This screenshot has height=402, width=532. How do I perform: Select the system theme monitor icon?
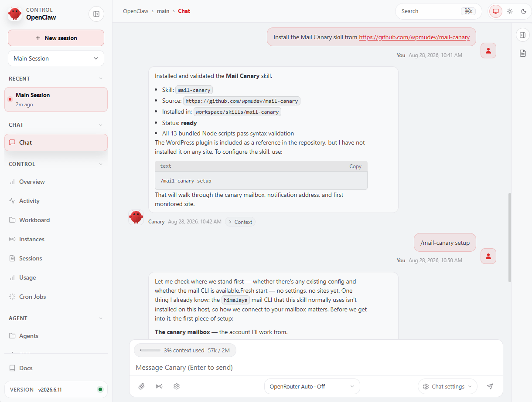[496, 11]
